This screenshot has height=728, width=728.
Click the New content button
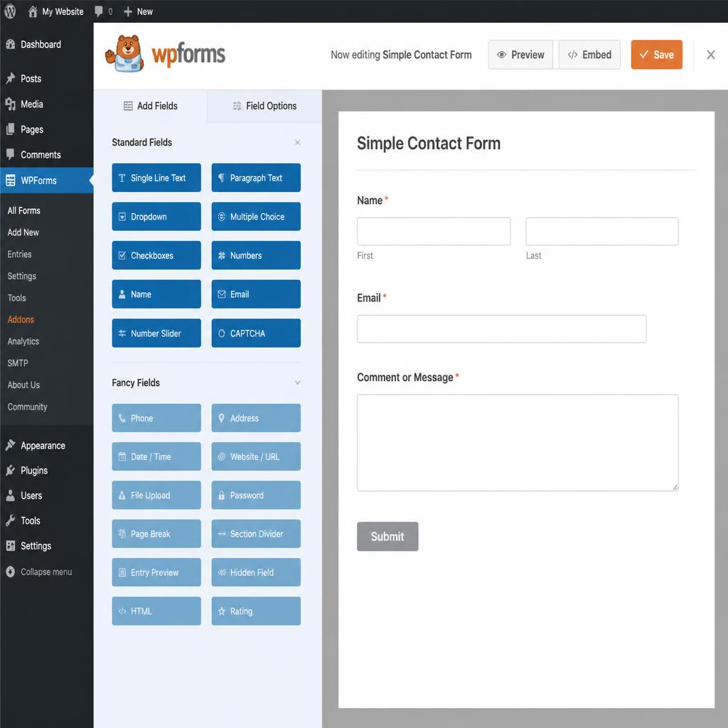click(139, 11)
